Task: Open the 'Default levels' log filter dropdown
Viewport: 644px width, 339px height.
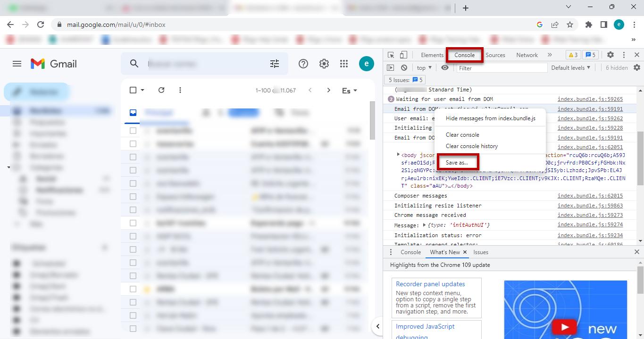Action: pyautogui.click(x=571, y=67)
